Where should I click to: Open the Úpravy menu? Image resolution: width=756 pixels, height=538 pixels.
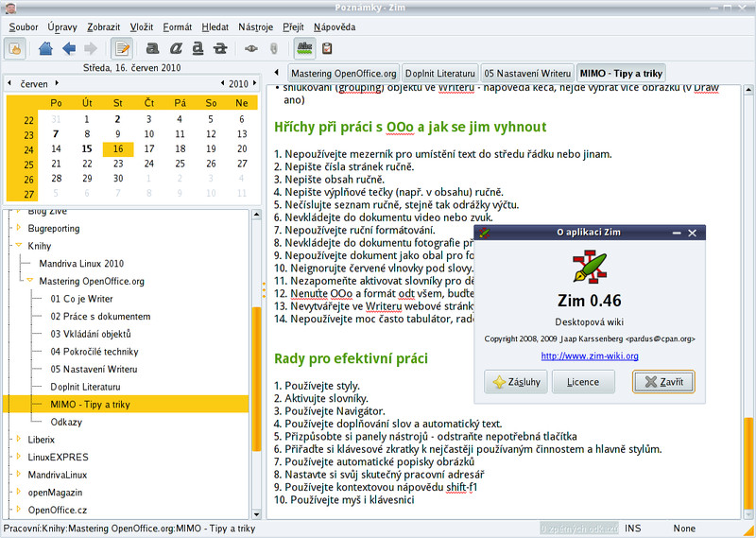pyautogui.click(x=62, y=27)
